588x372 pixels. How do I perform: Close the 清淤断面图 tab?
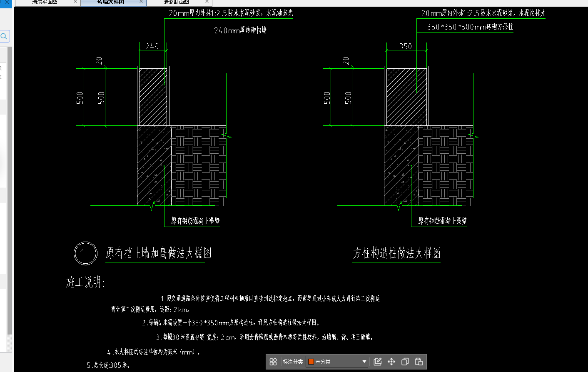click(x=207, y=2)
